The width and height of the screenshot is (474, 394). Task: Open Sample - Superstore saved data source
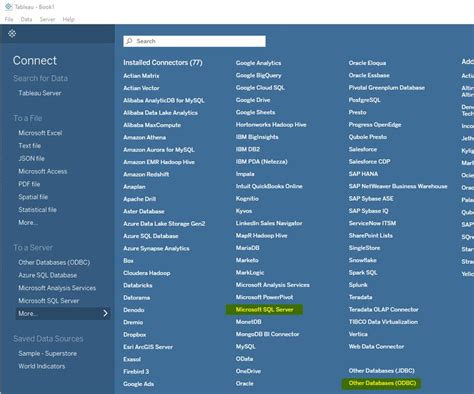tap(47, 353)
